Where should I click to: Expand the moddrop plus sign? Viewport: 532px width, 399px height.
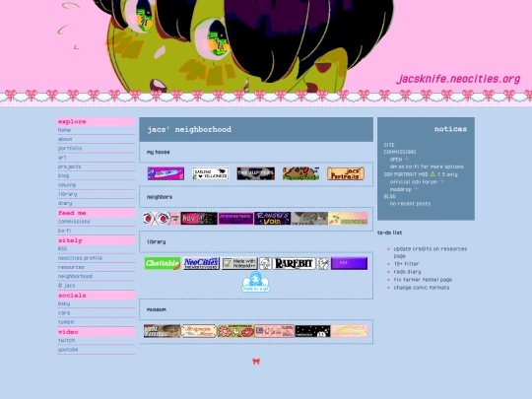click(x=417, y=189)
